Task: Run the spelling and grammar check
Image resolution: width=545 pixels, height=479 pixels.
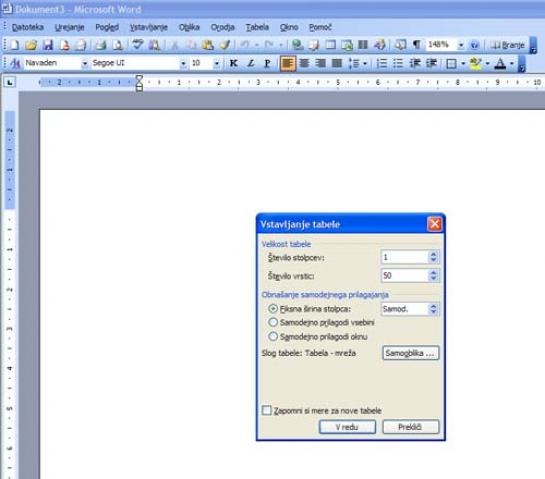Action: tap(138, 45)
